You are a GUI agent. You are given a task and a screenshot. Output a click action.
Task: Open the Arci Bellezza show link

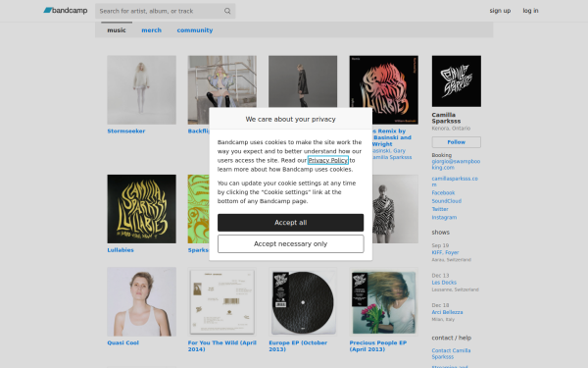447,312
